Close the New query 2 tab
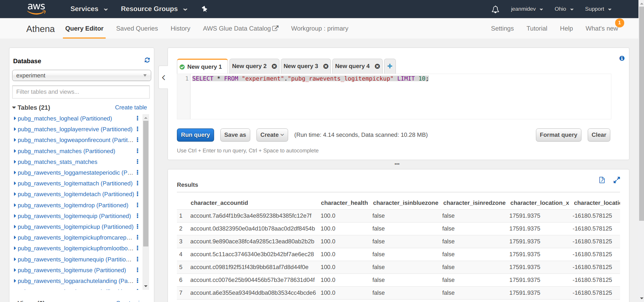This screenshot has height=302, width=644. [274, 66]
